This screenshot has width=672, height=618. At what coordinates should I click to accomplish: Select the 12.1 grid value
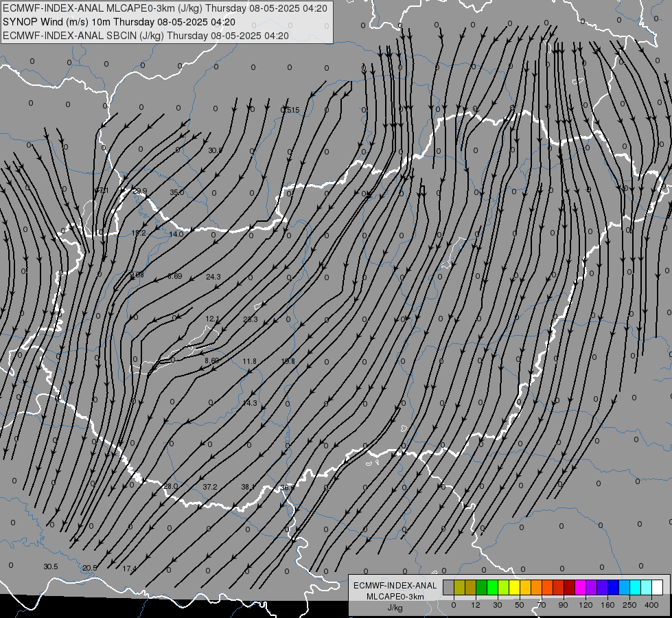[x=213, y=319]
